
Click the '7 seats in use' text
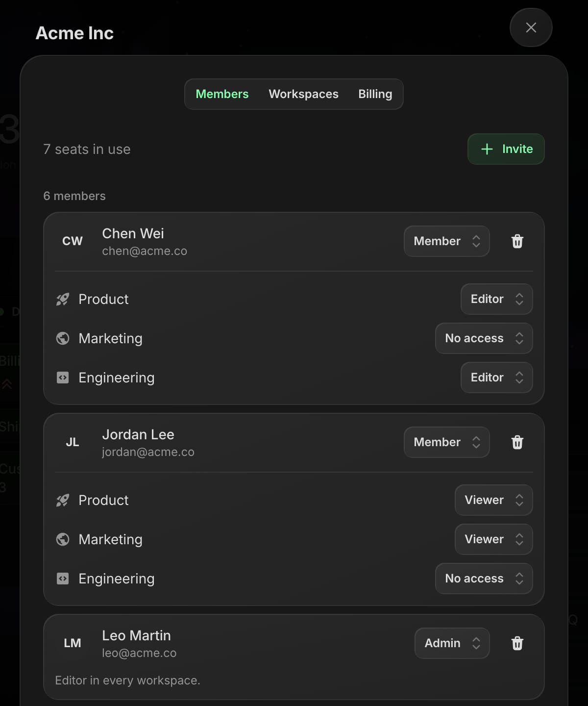click(87, 149)
